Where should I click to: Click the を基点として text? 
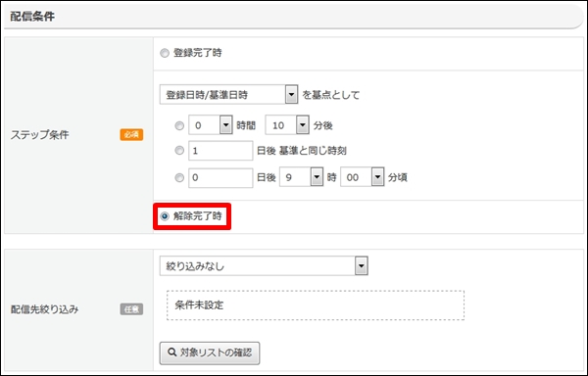pos(331,95)
